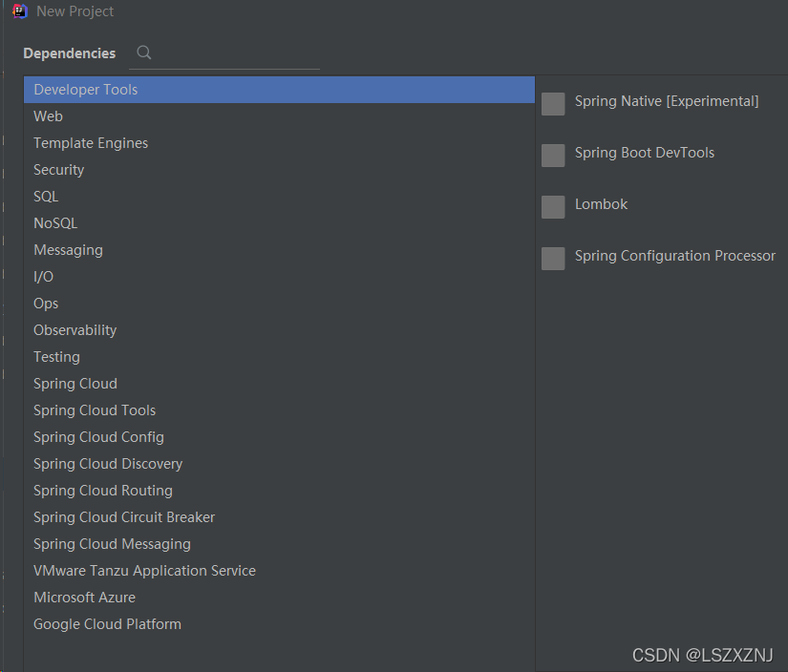Click the IntelliJ IDEA logo in the title bar

[20, 11]
